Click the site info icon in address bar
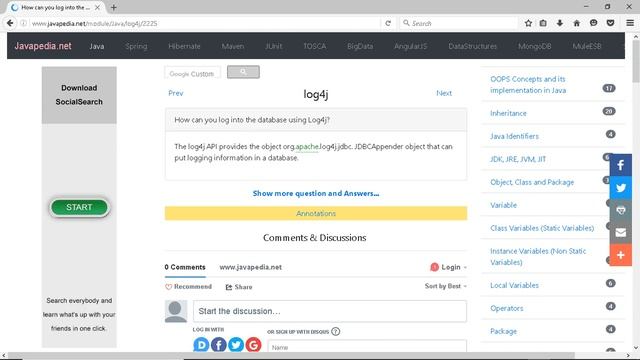The image size is (640, 360). click(x=23, y=23)
